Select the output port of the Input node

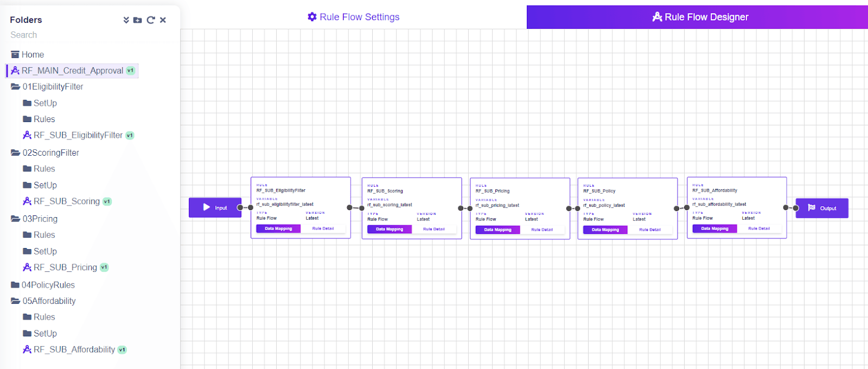tap(240, 207)
